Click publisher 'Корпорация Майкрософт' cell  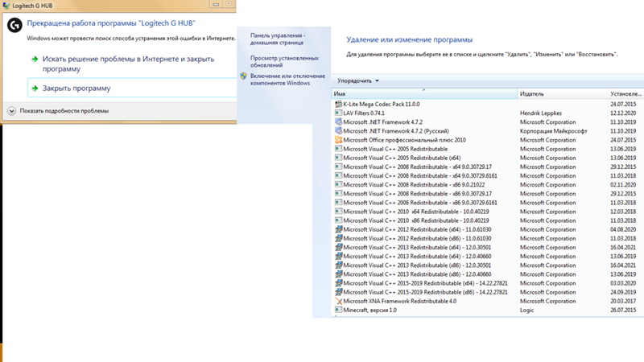pos(553,131)
